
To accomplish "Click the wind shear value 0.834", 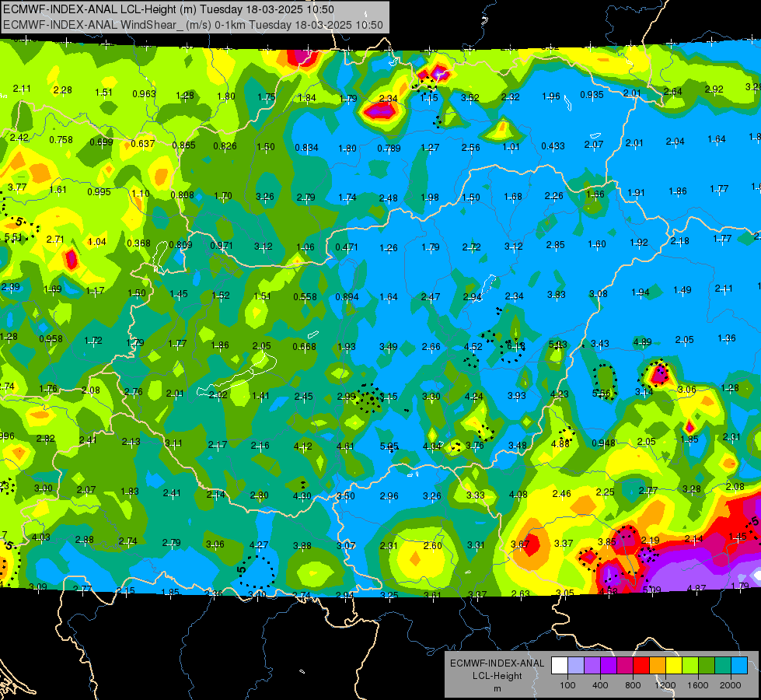I will (307, 148).
